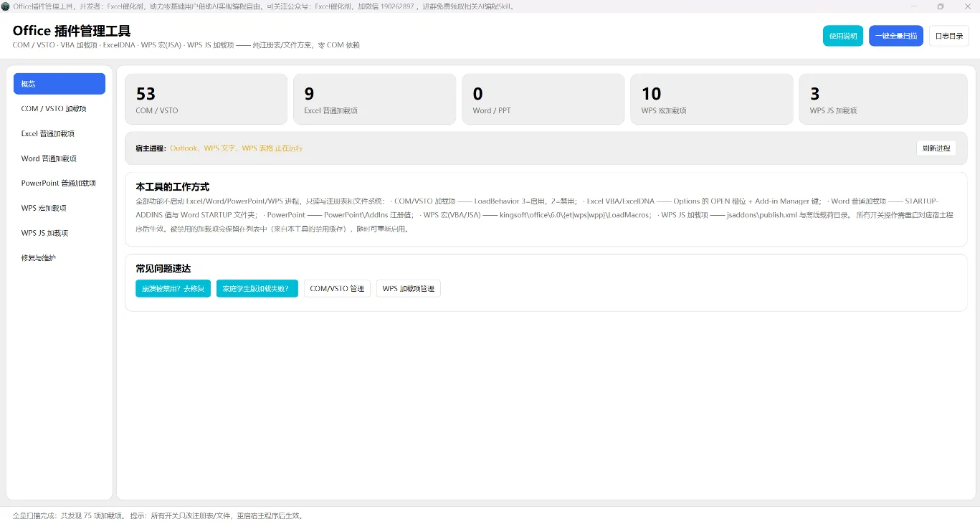Viewport: 980px width, 524px height.
Task: Click the COM / VSTO card showing 53
Action: click(206, 99)
